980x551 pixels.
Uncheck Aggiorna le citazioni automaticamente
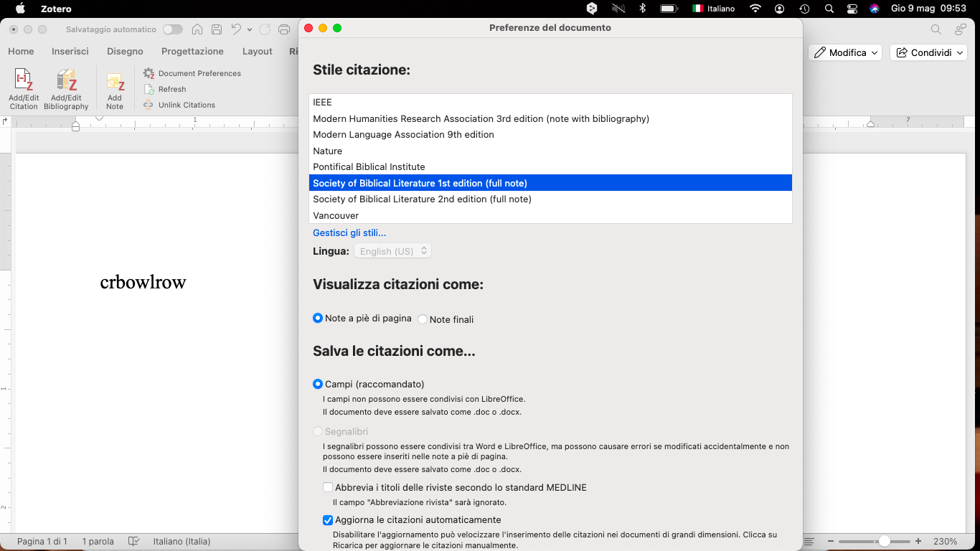(x=328, y=519)
